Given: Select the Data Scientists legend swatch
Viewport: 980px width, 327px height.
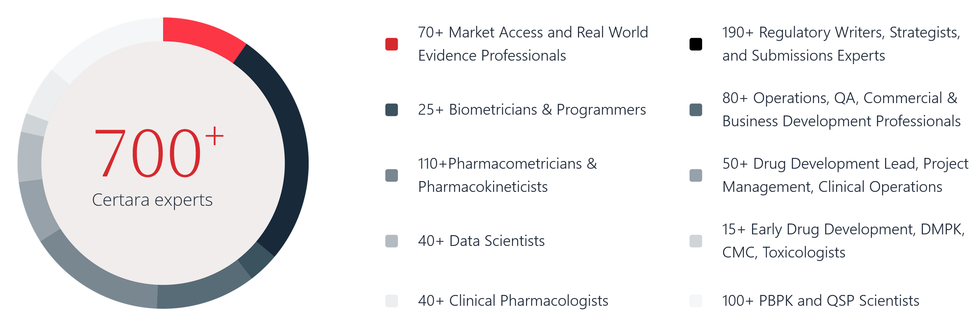Looking at the screenshot, I should pos(391,241).
